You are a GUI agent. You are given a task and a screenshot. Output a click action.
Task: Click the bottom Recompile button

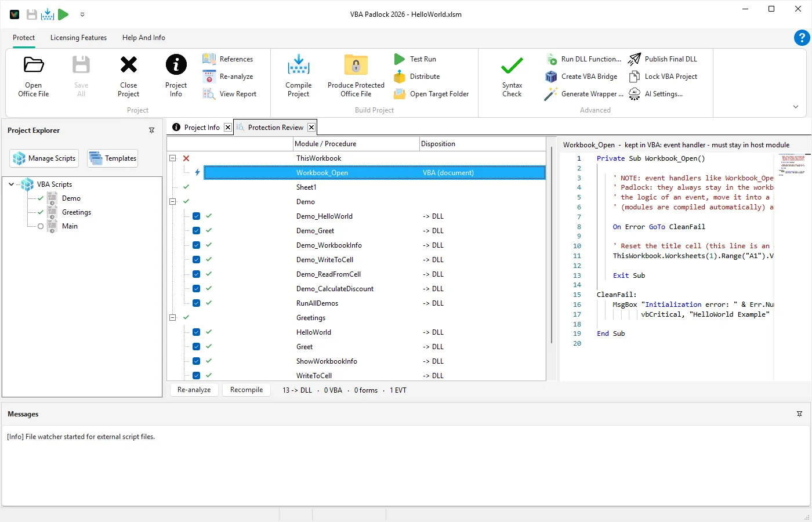coord(246,390)
